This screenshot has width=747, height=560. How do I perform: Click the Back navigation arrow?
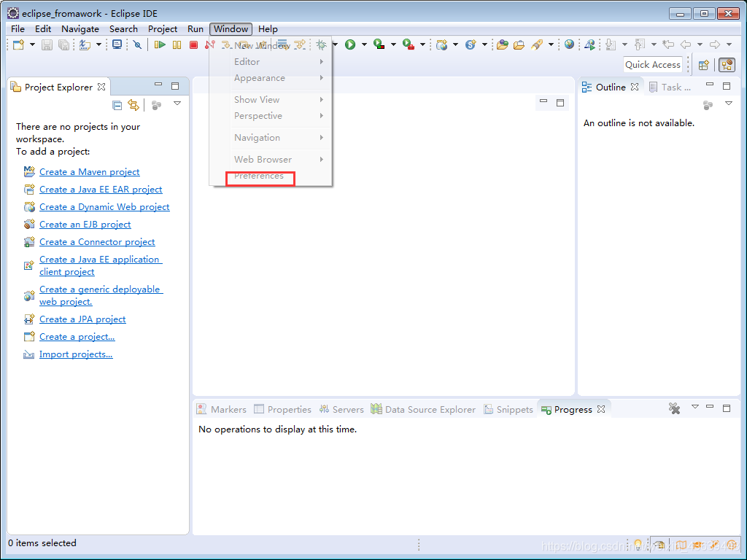(x=686, y=44)
